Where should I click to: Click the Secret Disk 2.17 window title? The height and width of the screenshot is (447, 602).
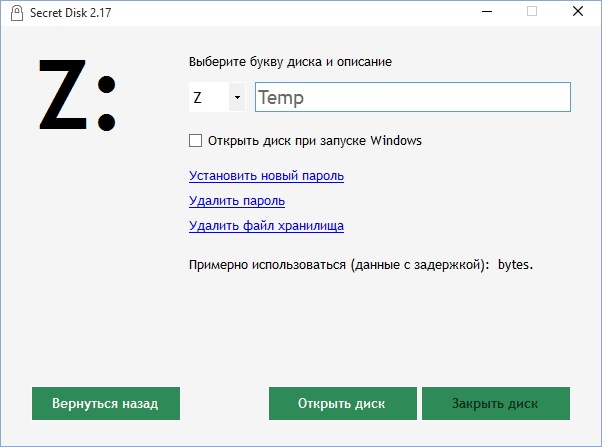(71, 13)
